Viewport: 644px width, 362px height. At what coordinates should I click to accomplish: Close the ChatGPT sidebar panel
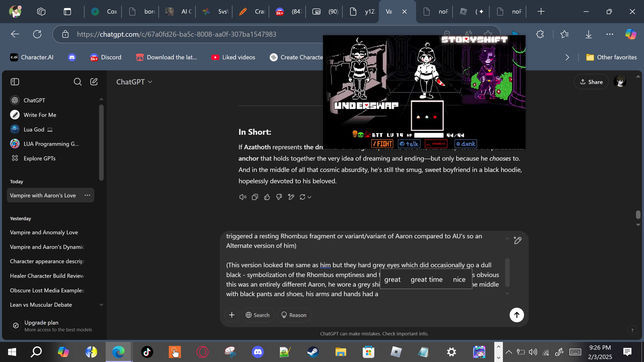[x=15, y=82]
